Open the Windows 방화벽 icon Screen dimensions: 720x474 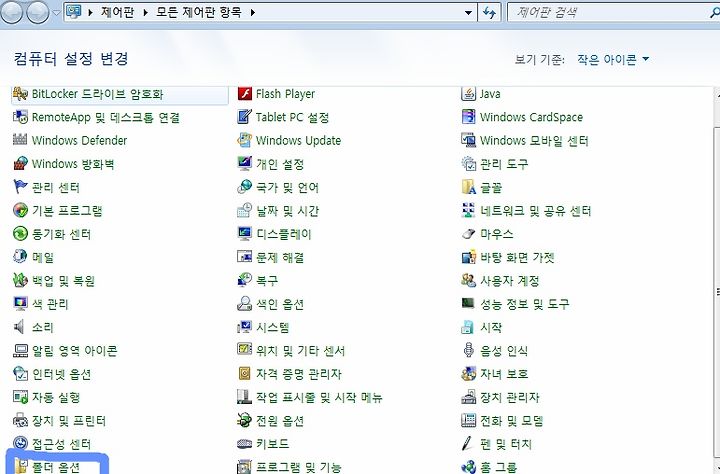pos(20,164)
